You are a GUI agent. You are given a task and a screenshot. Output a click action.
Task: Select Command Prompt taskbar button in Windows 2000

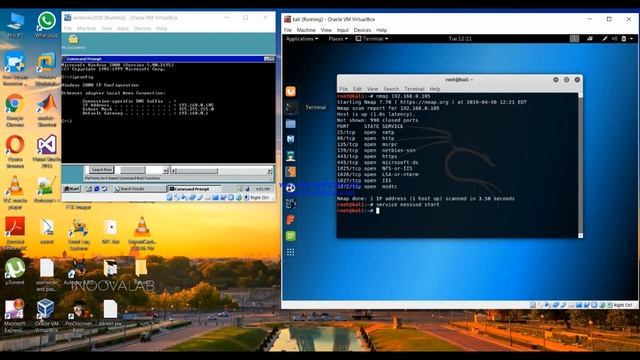(x=194, y=189)
